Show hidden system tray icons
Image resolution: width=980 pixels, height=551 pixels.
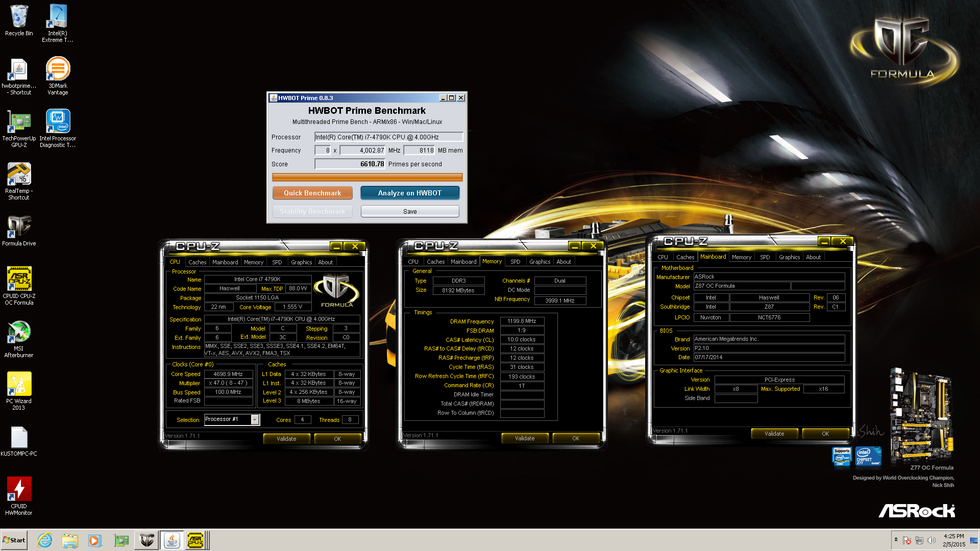click(896, 540)
